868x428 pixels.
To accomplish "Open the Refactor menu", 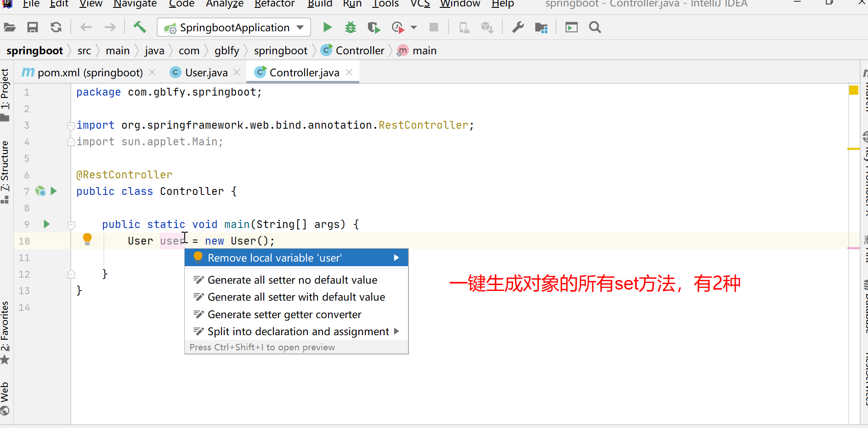I will coord(274,4).
